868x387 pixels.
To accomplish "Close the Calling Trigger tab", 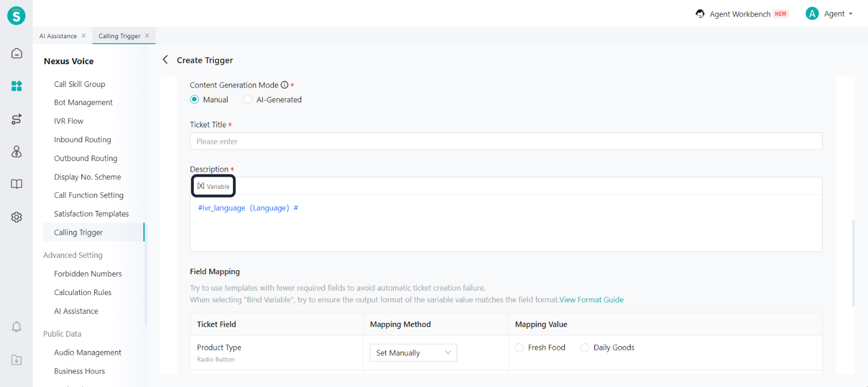I will 147,35.
